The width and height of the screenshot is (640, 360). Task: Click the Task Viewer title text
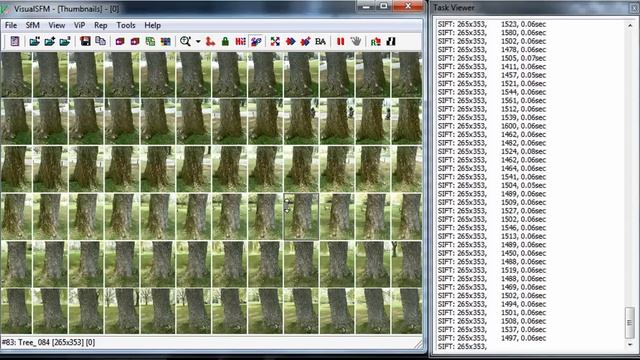pos(453,8)
